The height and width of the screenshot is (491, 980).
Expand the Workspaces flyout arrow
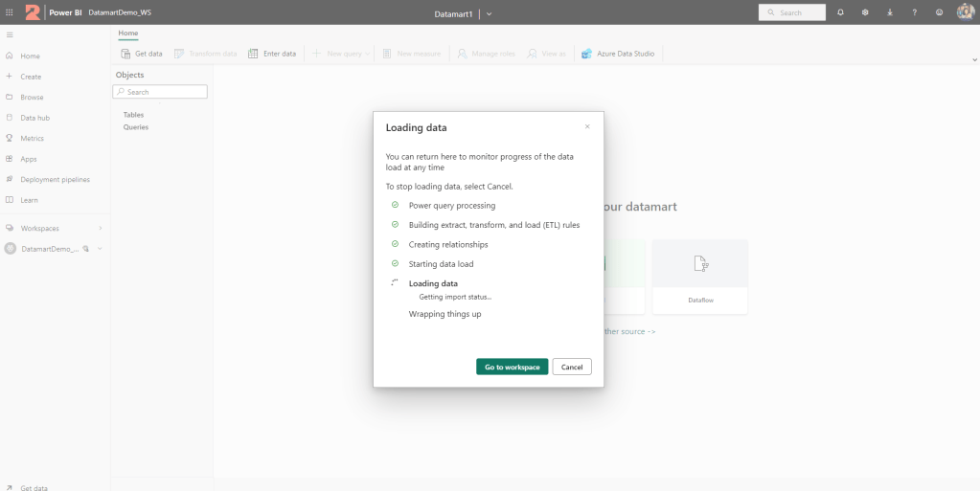(x=100, y=228)
